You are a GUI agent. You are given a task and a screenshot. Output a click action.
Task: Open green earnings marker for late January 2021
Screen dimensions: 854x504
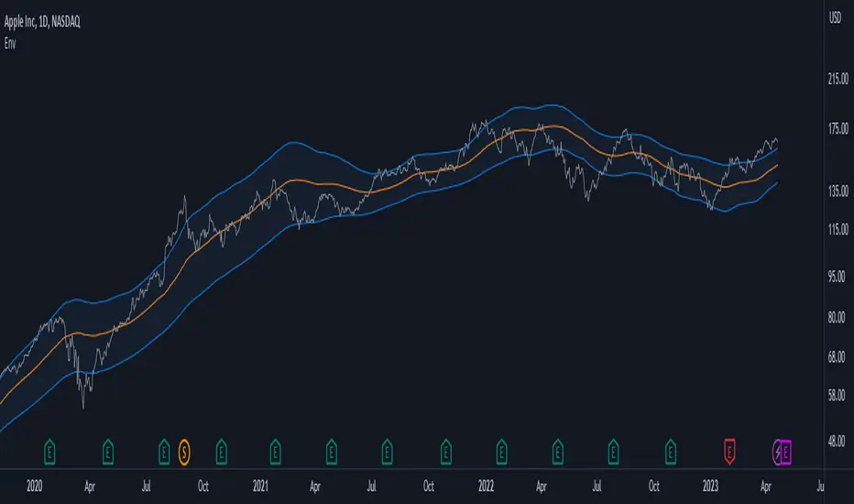[x=276, y=452]
